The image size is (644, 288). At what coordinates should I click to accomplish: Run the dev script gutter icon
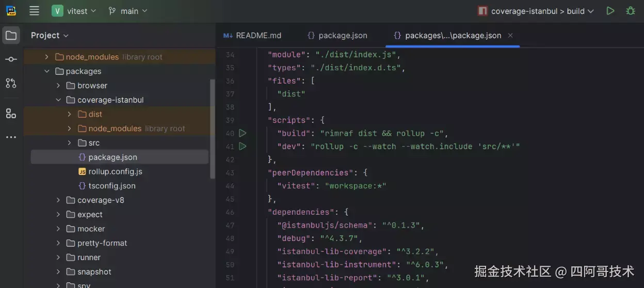coord(243,146)
